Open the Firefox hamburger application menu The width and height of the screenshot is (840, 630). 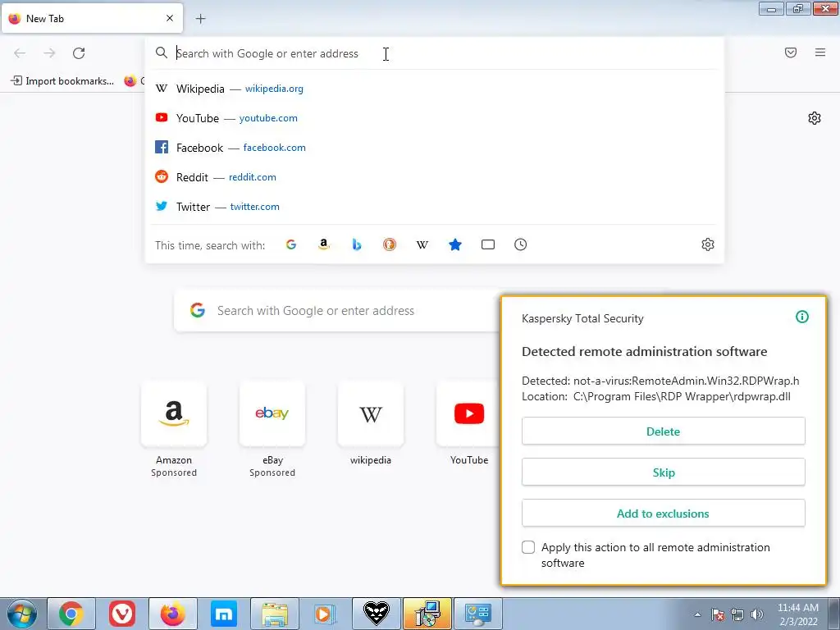(x=819, y=52)
